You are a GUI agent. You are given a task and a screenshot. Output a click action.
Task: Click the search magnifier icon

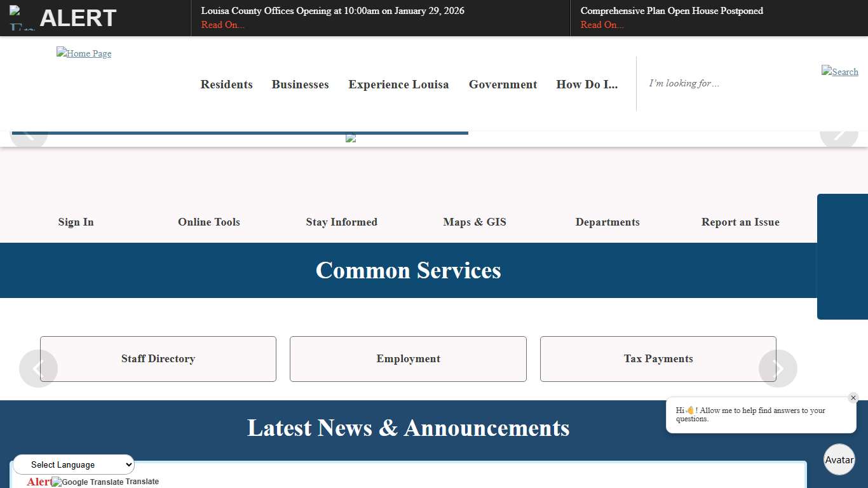(839, 72)
